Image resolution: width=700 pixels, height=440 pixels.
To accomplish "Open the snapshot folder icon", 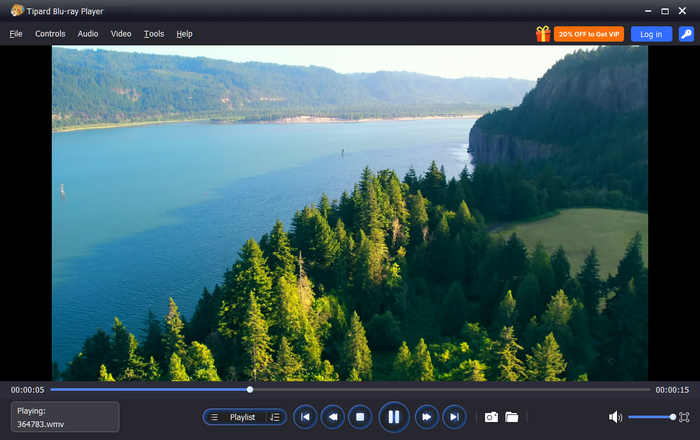I will pos(512,417).
